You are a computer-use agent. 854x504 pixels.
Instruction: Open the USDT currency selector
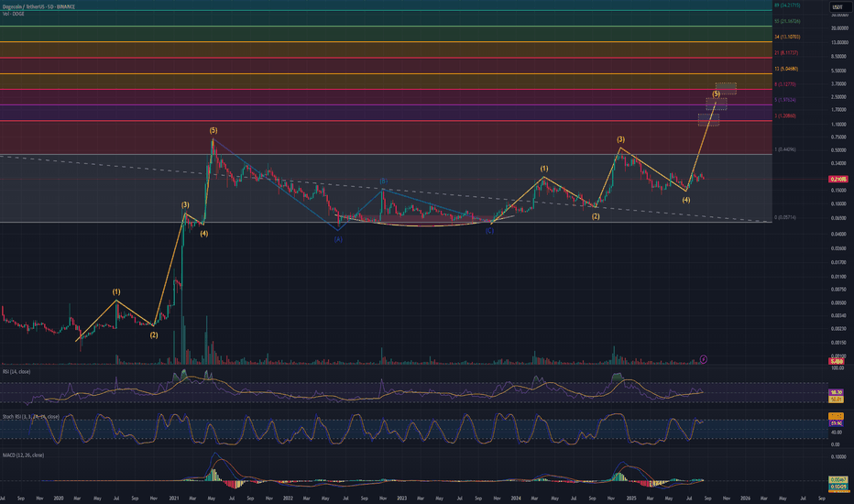tap(838, 7)
